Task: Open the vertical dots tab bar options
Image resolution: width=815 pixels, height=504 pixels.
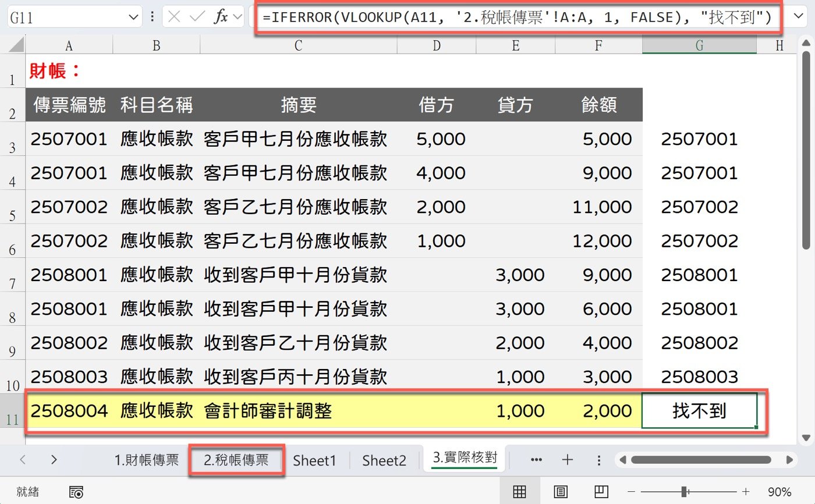Action: click(599, 460)
